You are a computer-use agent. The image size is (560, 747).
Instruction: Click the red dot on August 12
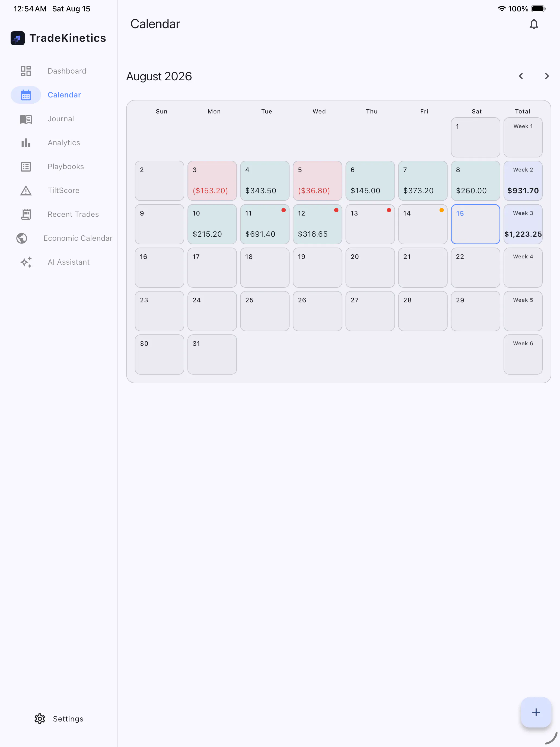tap(336, 210)
